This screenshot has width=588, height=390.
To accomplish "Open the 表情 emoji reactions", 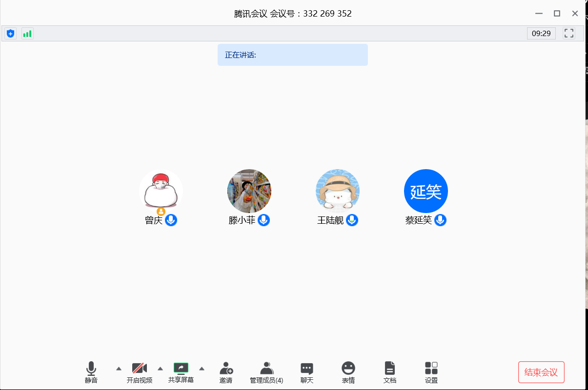I will (x=348, y=373).
